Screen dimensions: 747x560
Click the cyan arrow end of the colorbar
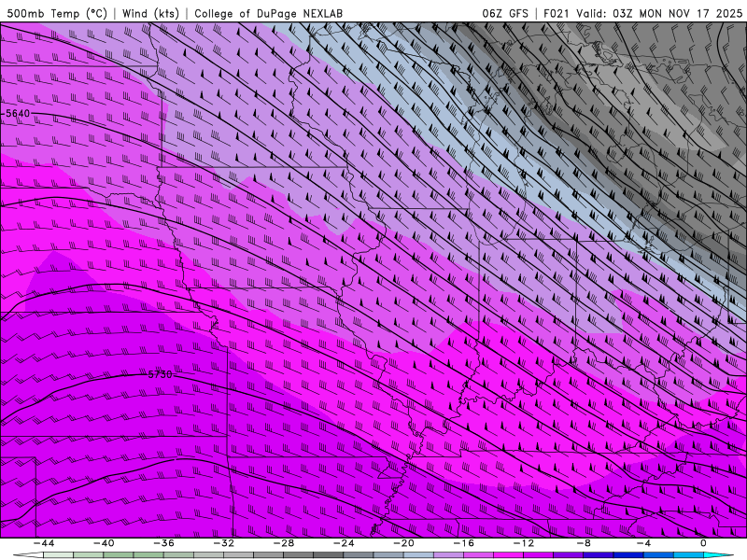(718, 555)
